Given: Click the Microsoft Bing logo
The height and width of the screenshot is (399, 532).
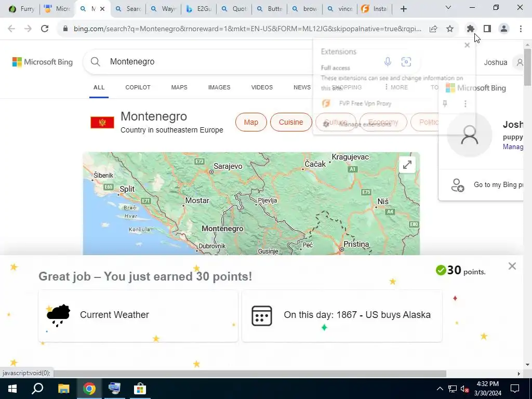Looking at the screenshot, I should [43, 62].
